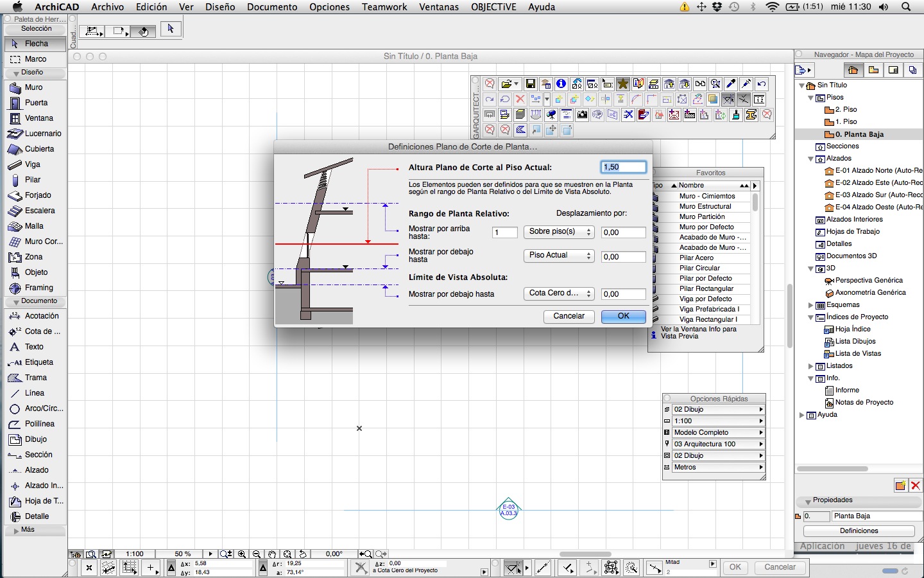Click the Trama fill tool
Image resolution: width=924 pixels, height=578 pixels.
35,378
